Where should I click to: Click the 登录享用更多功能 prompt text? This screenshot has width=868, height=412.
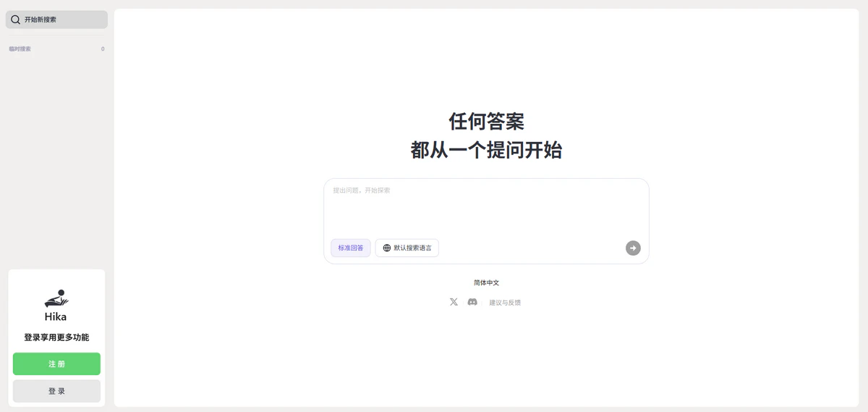point(56,337)
